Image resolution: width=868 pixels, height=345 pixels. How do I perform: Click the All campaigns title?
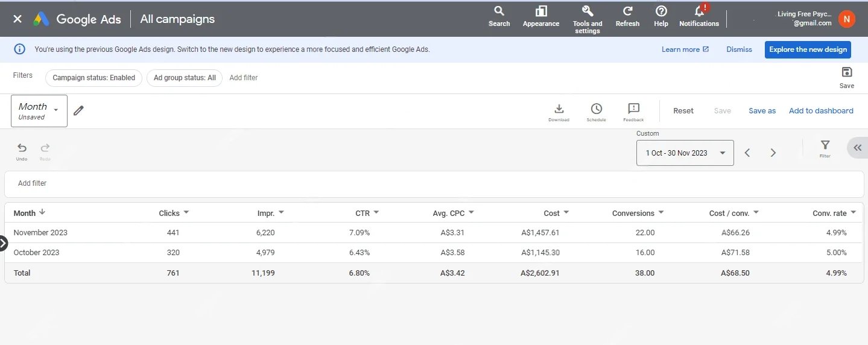coord(177,19)
